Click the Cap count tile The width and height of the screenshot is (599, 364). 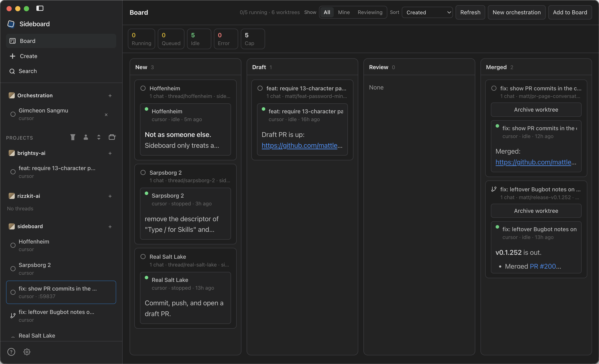(x=253, y=39)
